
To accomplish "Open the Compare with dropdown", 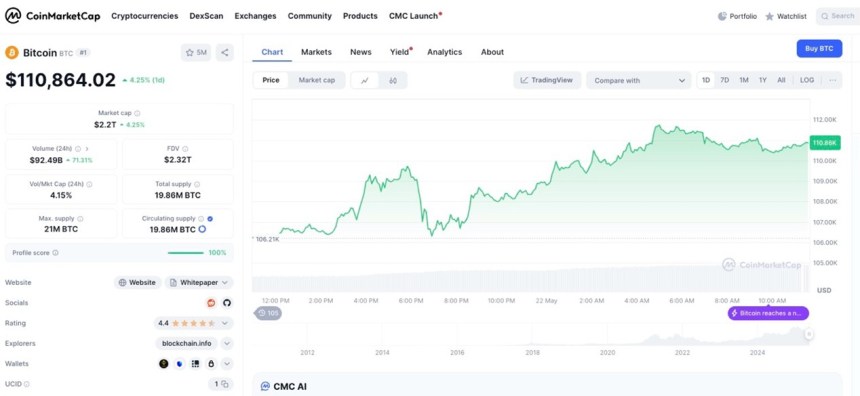I will 638,80.
